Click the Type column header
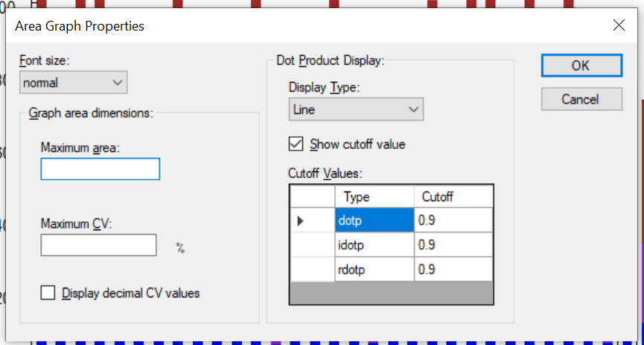 click(374, 197)
